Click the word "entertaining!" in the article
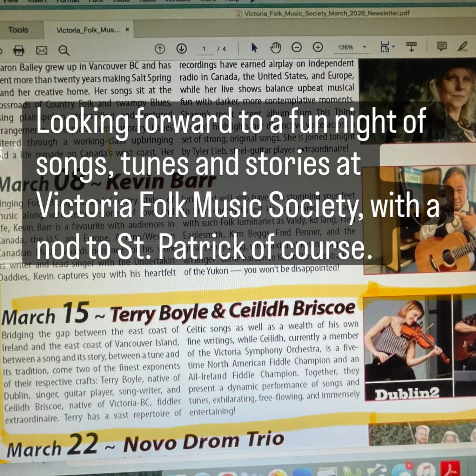Viewport: 476px width, 476px height. [212, 411]
